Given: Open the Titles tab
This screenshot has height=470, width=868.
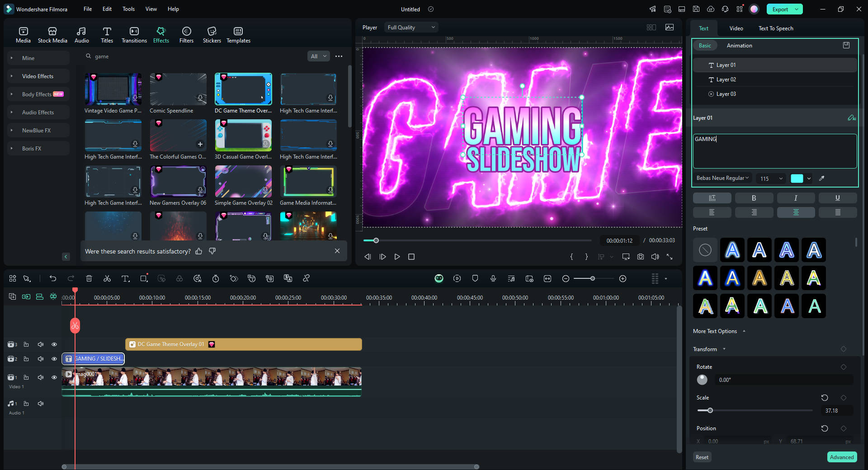Looking at the screenshot, I should tap(107, 35).
